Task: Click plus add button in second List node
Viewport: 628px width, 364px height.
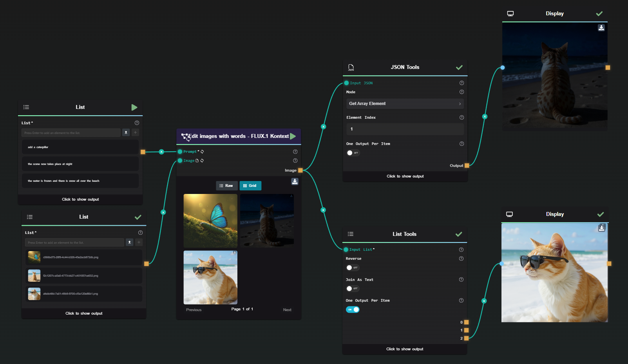Action: [x=139, y=242]
